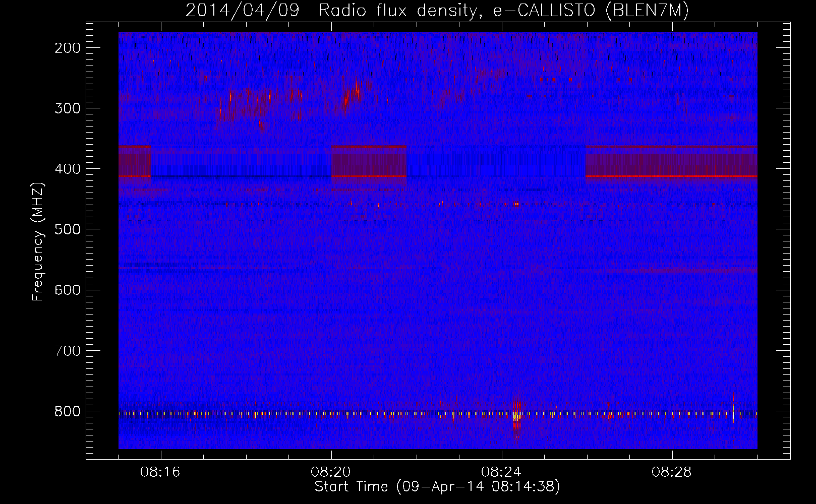Viewport: 816px width, 504px height.
Task: Click the 'Frequency (MHZ)' axis label
Action: tap(38, 242)
